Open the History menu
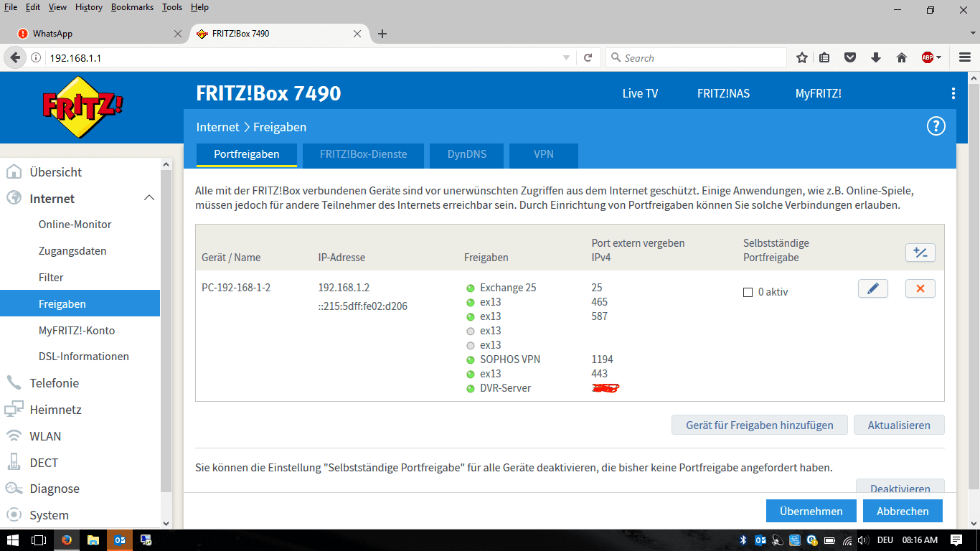980x551 pixels. click(x=89, y=7)
